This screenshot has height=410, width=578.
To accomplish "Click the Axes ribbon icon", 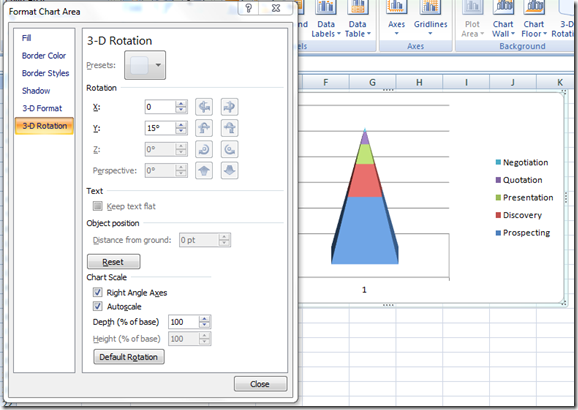I will (396, 7).
